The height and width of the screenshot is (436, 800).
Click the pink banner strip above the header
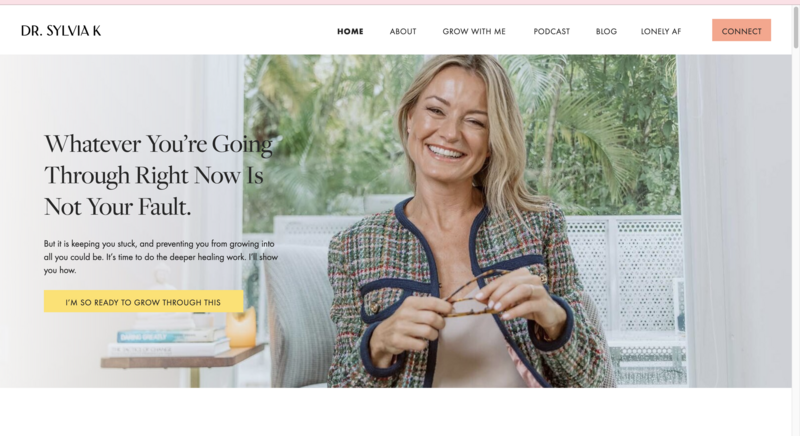[x=400, y=3]
